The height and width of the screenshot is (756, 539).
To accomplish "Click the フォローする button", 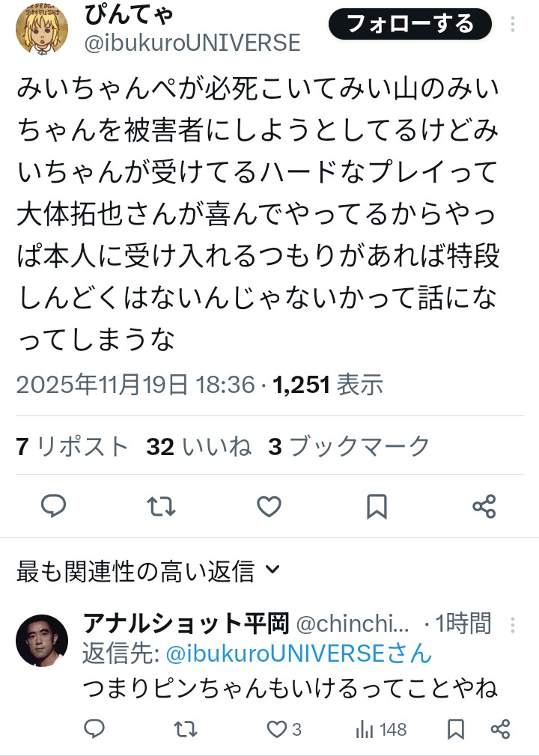I will click(x=410, y=25).
